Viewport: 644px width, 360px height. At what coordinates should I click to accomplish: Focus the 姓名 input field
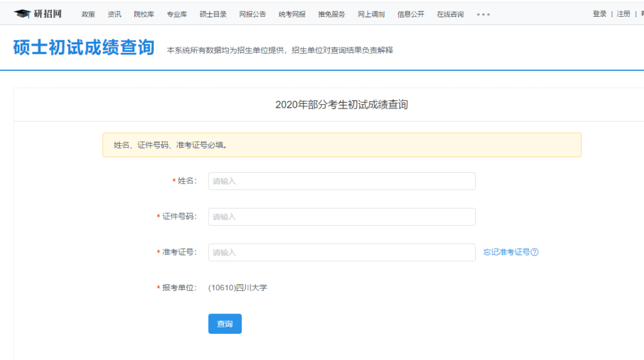[342, 181]
